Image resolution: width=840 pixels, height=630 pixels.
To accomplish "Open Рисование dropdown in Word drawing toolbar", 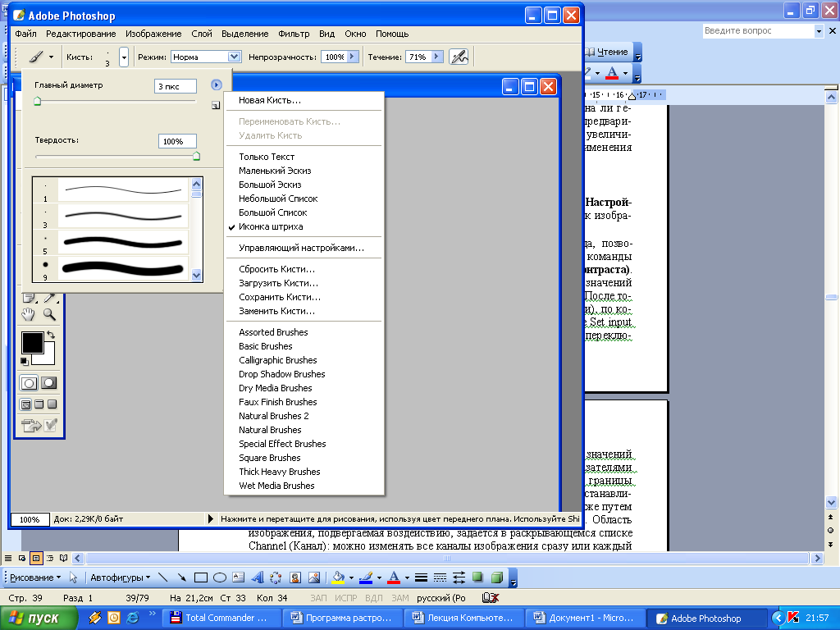I will (35, 577).
